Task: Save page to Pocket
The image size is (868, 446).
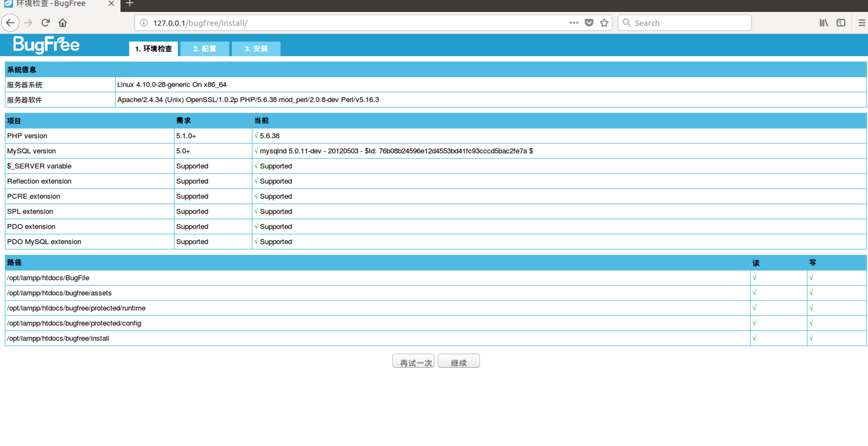Action: pos(589,23)
